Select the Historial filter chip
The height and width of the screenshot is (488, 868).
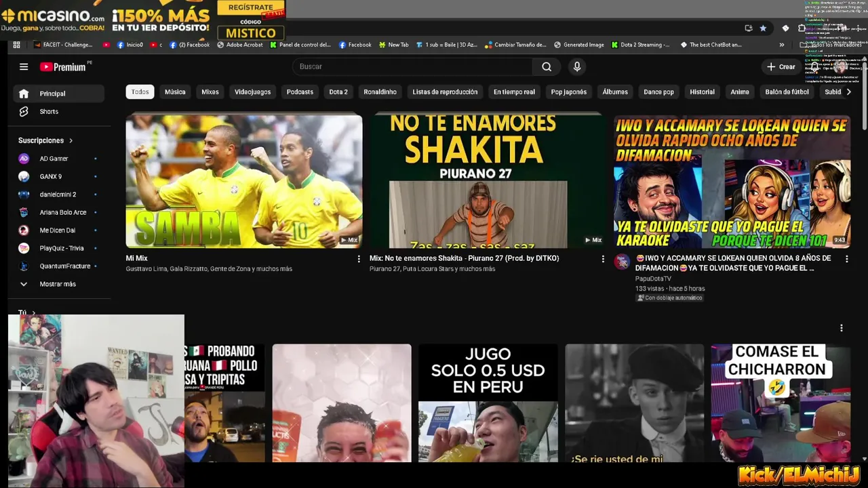point(702,91)
